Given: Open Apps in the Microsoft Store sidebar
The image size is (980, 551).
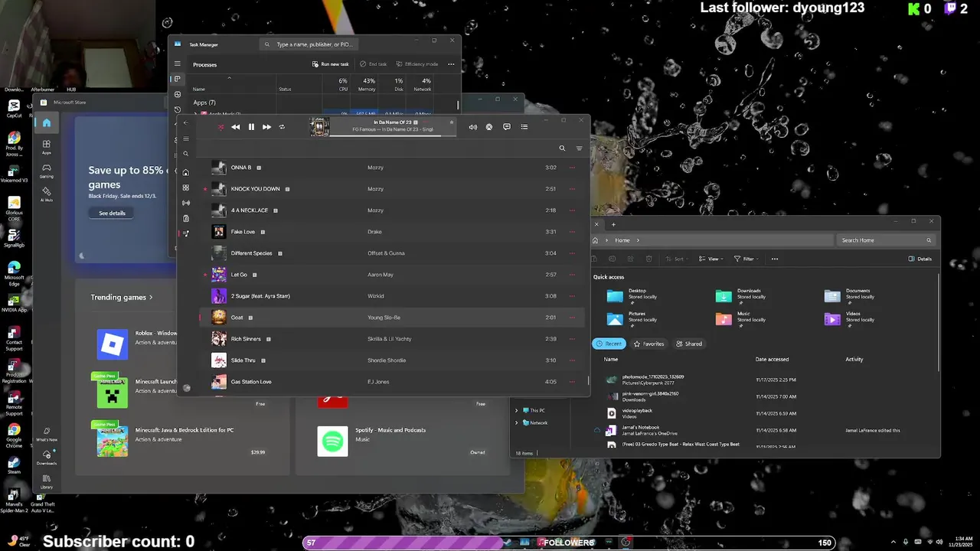Looking at the screenshot, I should [x=47, y=147].
